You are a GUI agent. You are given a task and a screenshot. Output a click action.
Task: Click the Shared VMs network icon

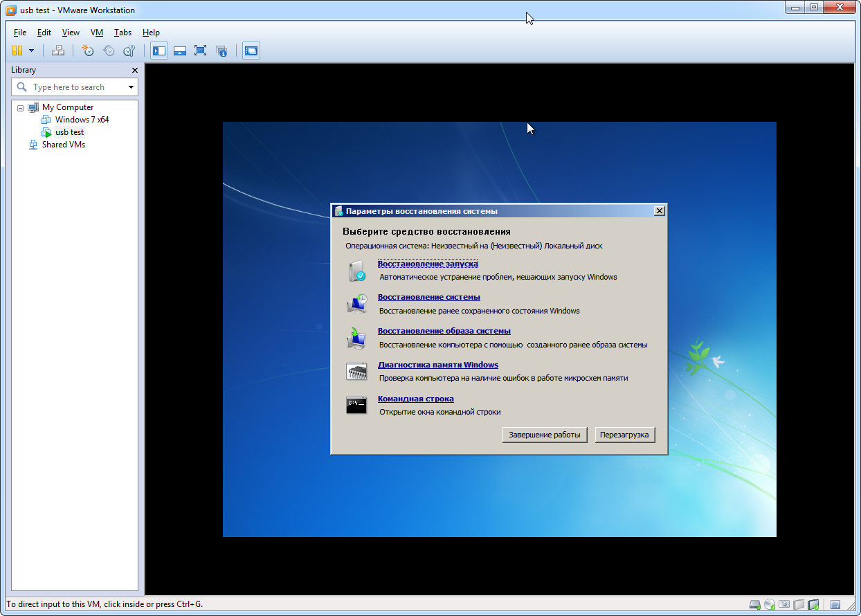coord(33,145)
